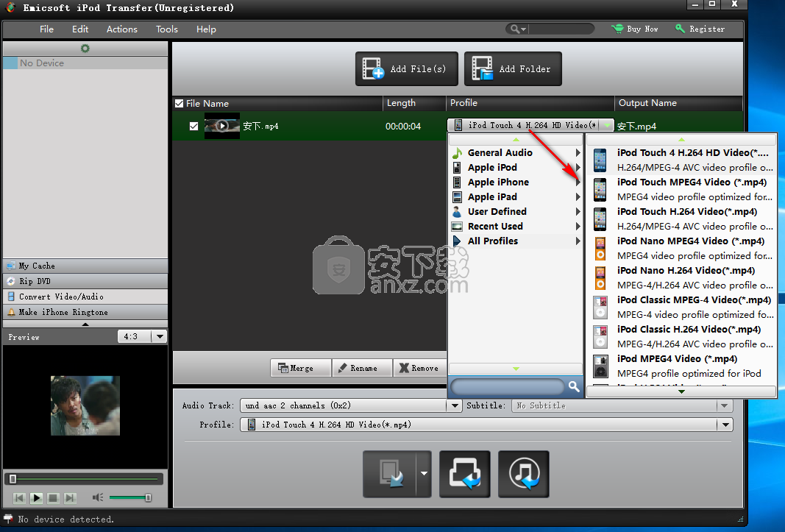The width and height of the screenshot is (785, 532).
Task: Open the Actions menu
Action: pos(121,29)
